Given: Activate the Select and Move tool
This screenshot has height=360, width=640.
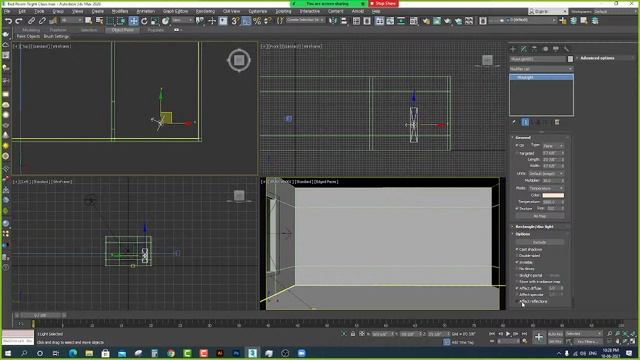Looking at the screenshot, I should pos(133,21).
